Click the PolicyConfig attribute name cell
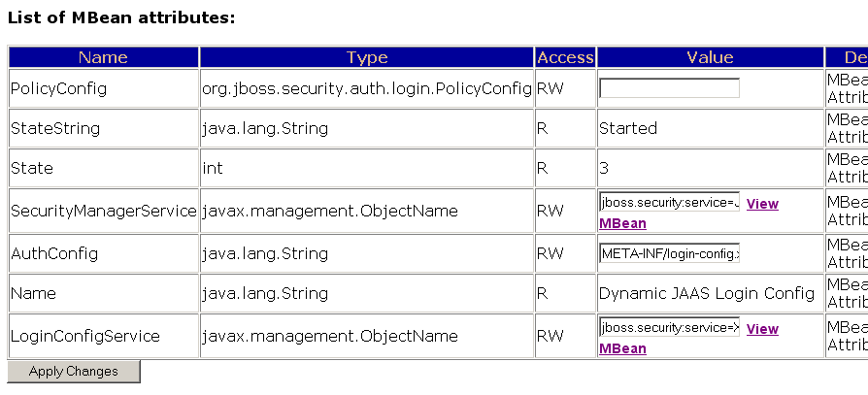 tap(58, 89)
